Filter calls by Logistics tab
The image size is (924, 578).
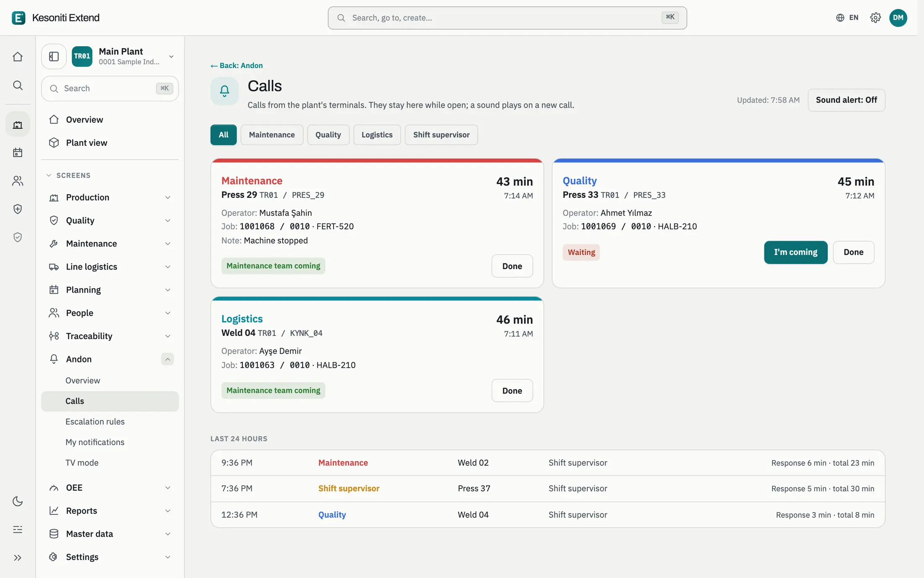click(377, 135)
